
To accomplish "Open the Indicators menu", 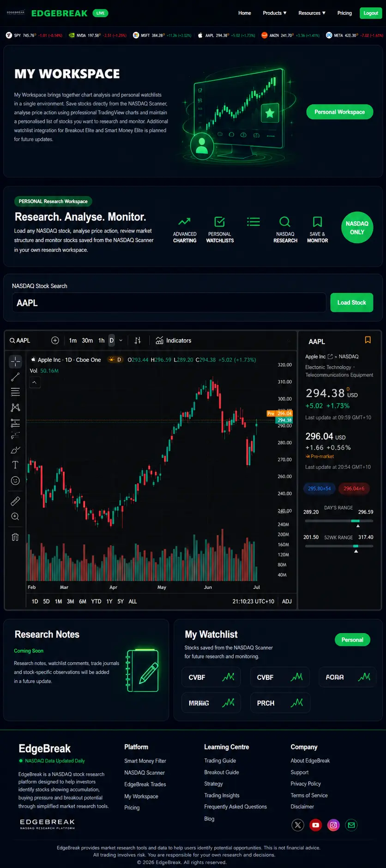I will (174, 341).
